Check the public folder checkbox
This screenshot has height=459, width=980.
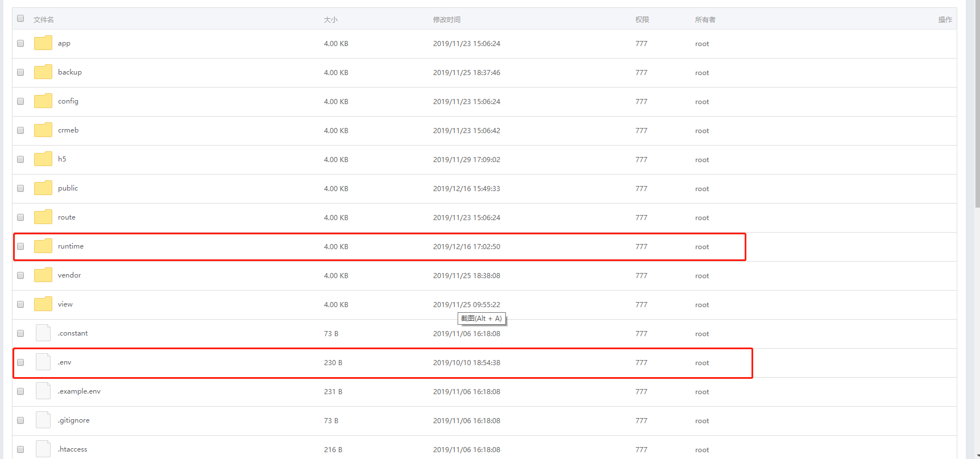[x=20, y=188]
